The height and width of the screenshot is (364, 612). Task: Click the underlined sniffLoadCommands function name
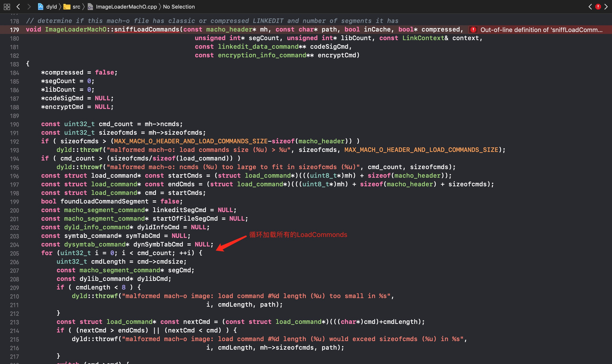click(x=147, y=29)
